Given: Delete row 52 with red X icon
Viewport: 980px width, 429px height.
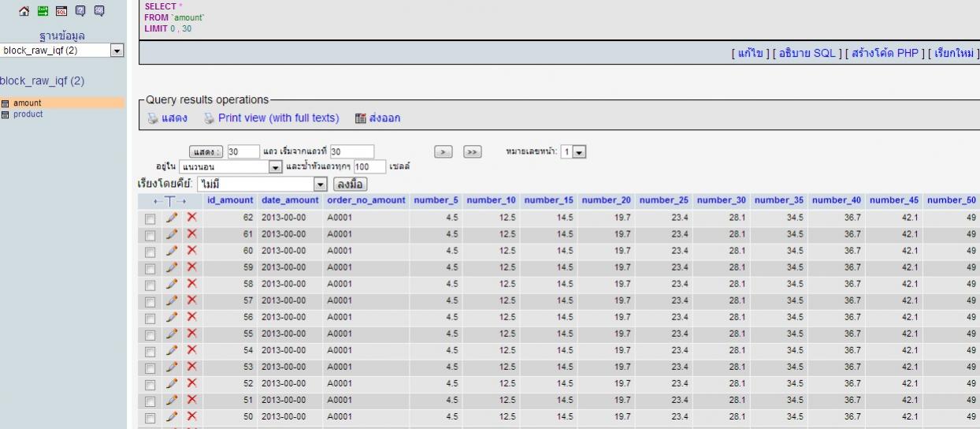Looking at the screenshot, I should 191,383.
